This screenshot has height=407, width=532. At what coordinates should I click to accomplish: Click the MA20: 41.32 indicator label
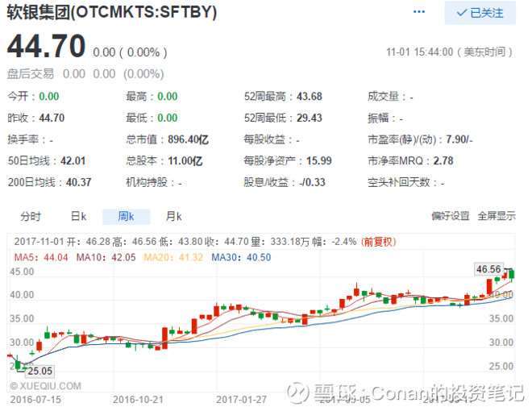point(173,257)
